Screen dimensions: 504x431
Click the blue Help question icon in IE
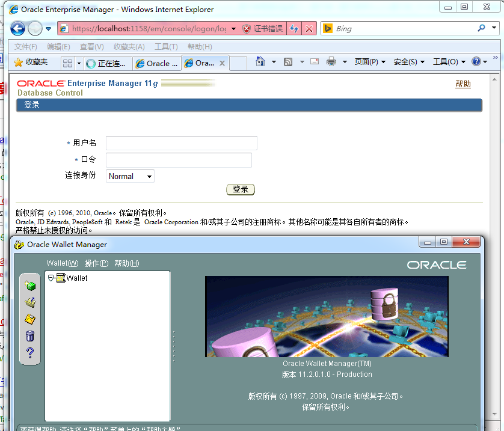point(476,61)
